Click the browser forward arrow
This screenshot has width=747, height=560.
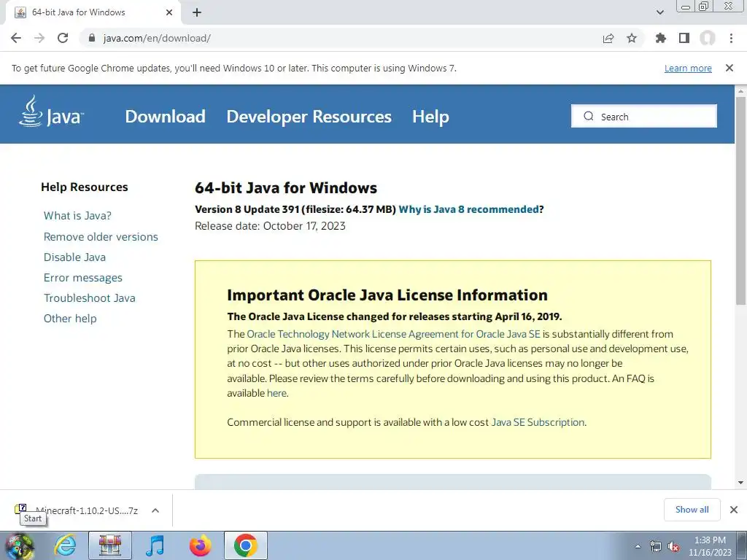tap(39, 38)
